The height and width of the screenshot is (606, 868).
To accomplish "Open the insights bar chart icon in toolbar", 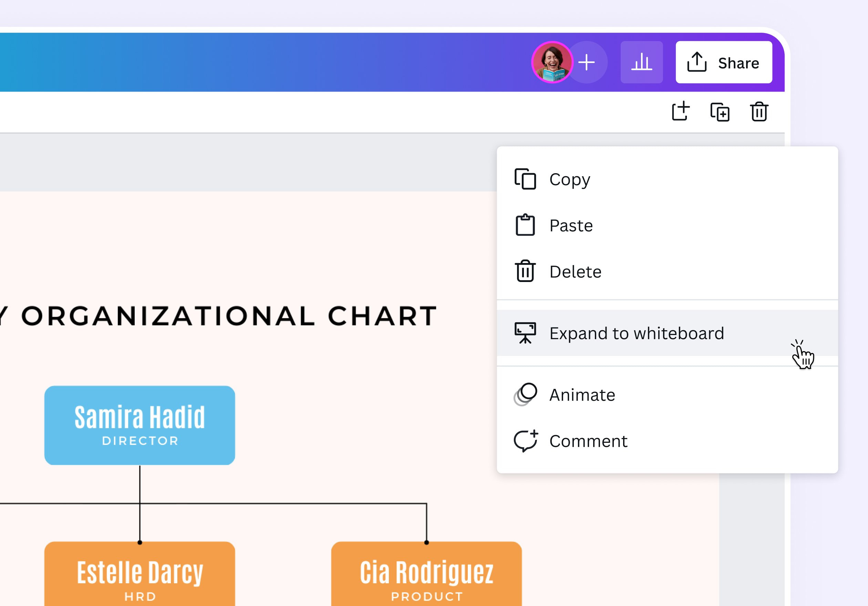I will [x=642, y=63].
